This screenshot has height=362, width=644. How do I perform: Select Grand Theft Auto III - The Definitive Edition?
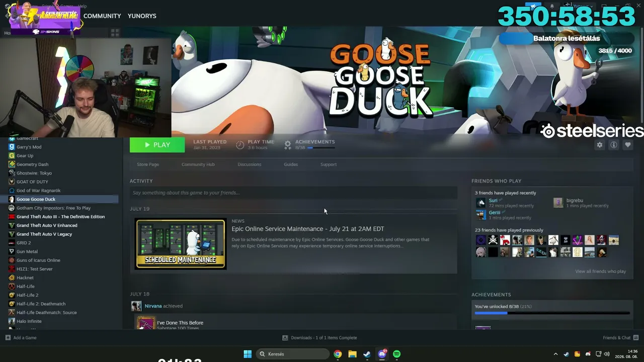(59, 217)
